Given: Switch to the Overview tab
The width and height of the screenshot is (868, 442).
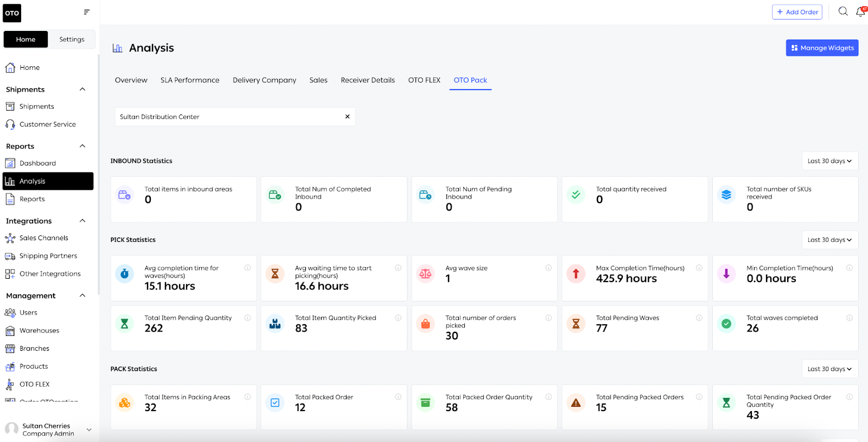Looking at the screenshot, I should (131, 80).
